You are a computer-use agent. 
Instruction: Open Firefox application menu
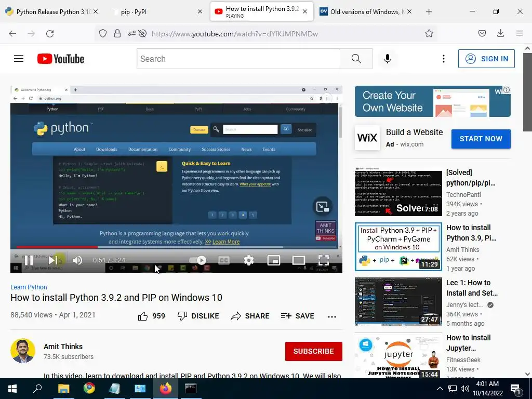click(x=520, y=33)
